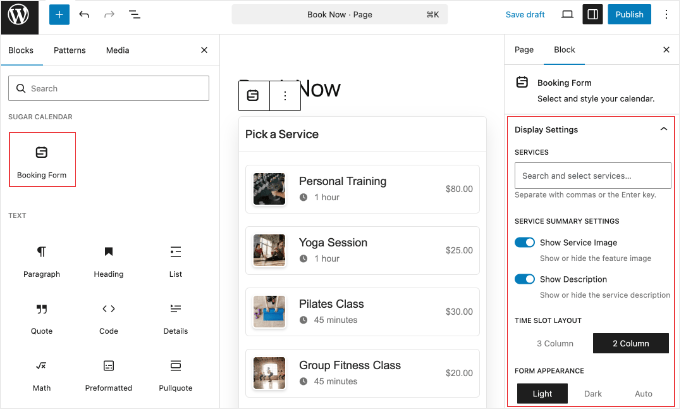
Task: Click the block Search input field
Action: [109, 88]
